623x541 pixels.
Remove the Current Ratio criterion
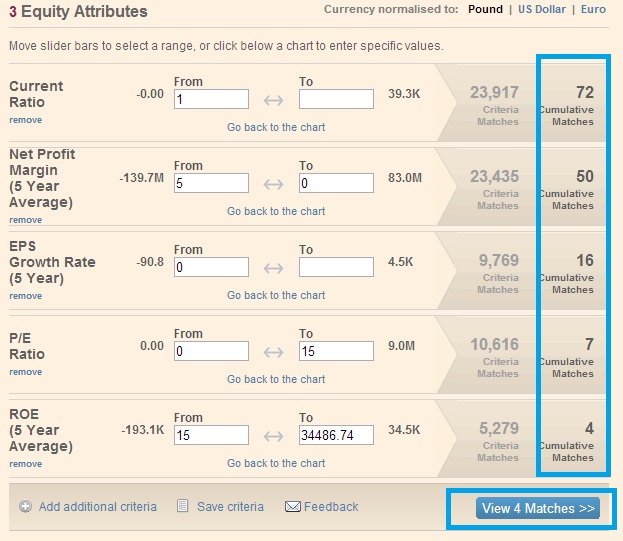click(x=26, y=120)
